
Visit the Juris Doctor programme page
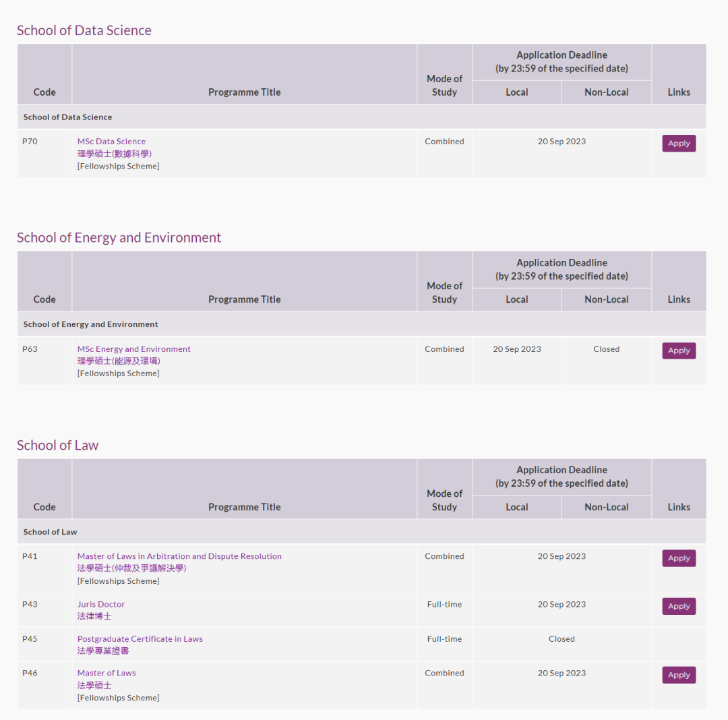point(101,604)
